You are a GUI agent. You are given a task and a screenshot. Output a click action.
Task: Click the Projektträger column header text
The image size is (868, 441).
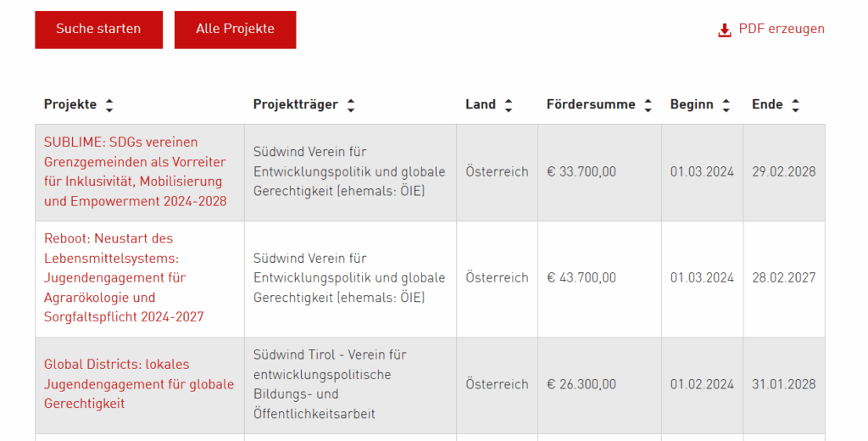[x=296, y=104]
